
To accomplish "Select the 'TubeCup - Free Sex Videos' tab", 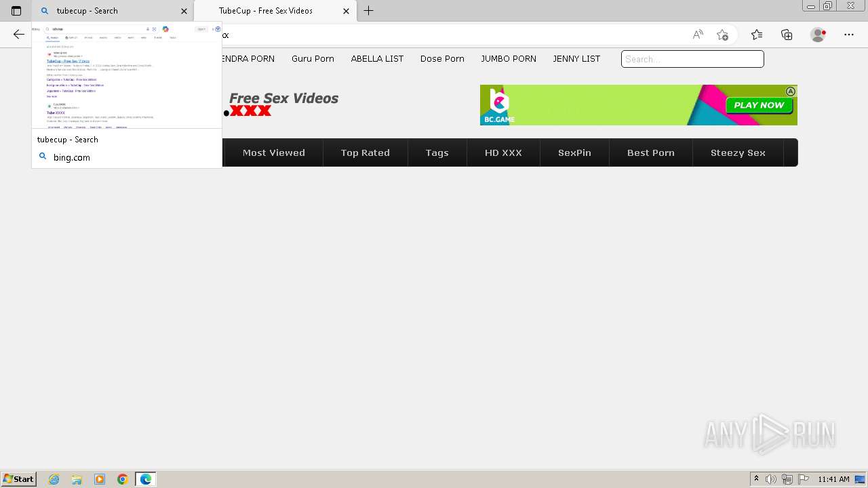I will tap(275, 11).
